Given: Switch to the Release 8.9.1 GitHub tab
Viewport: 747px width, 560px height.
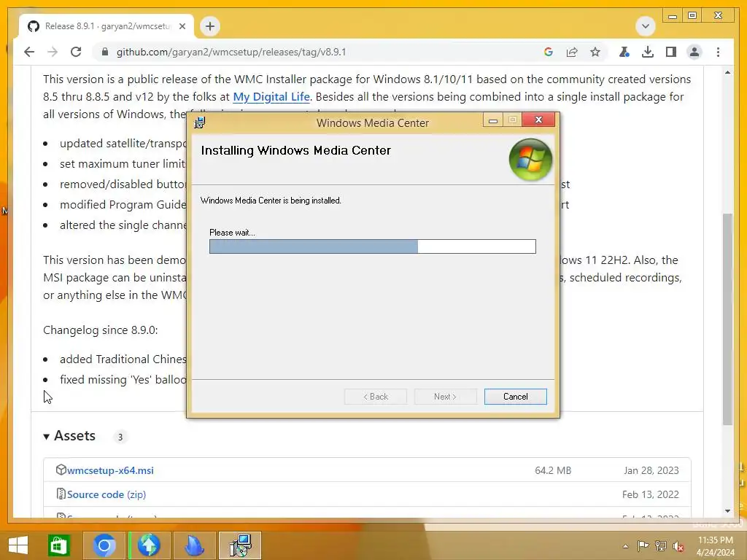Looking at the screenshot, I should click(107, 26).
